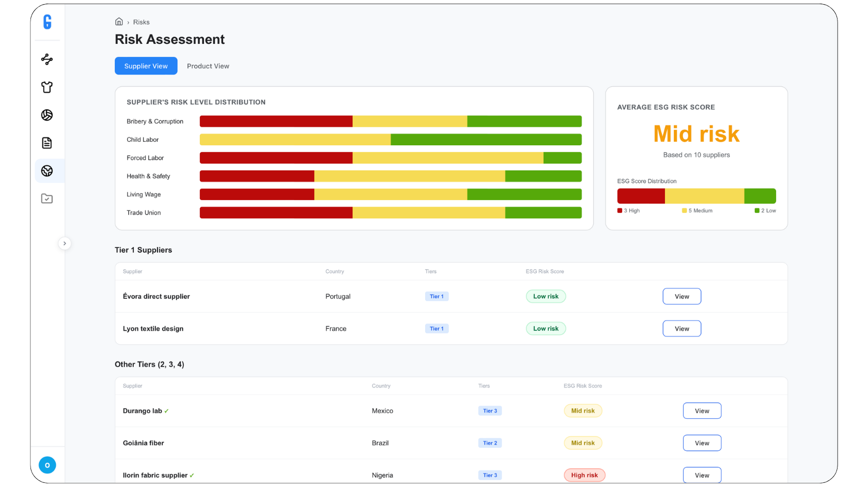Select the globe risks icon in sidebar
Image resolution: width=868 pixels, height=487 pixels.
pos(47,171)
